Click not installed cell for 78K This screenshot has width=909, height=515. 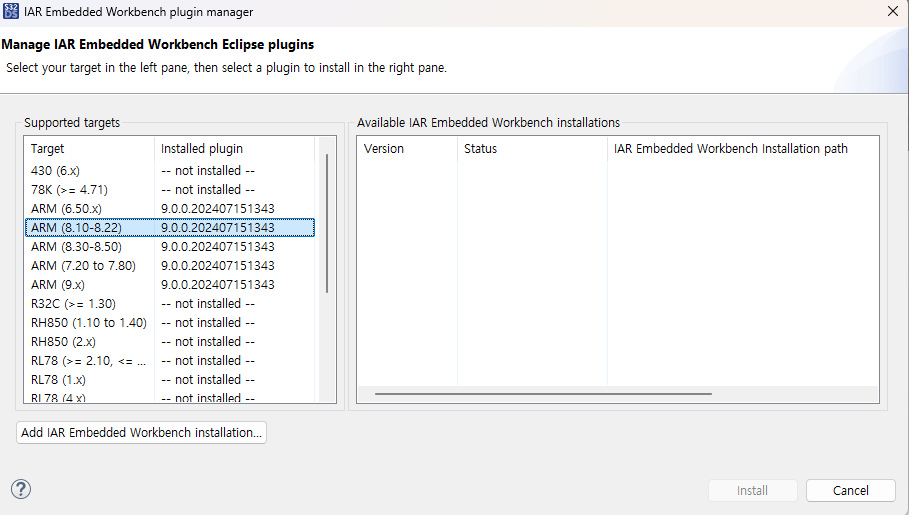208,190
